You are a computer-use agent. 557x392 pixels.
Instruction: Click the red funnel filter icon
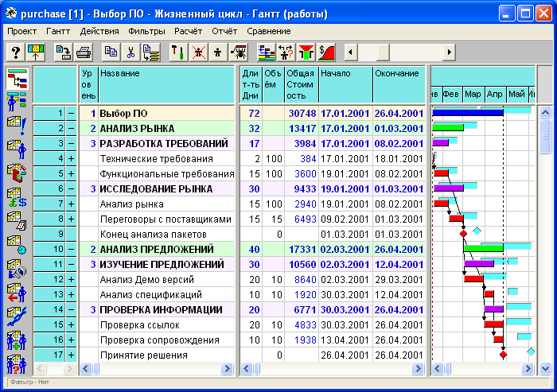[306, 52]
